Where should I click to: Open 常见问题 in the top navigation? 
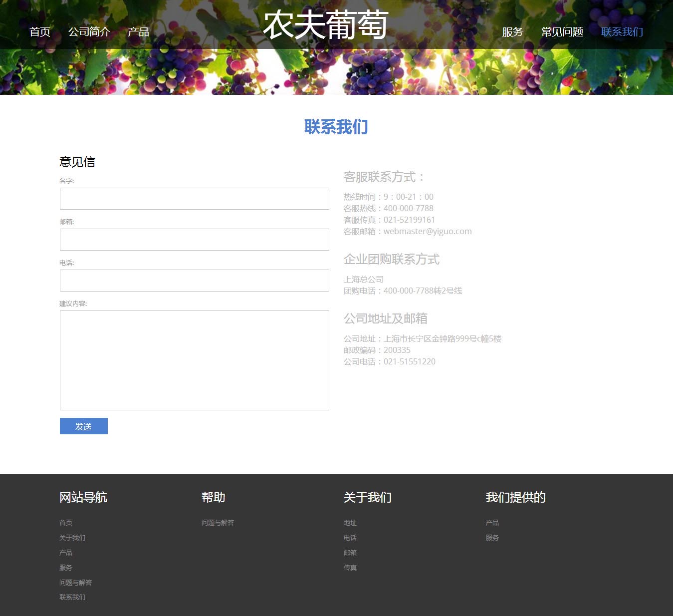[562, 32]
